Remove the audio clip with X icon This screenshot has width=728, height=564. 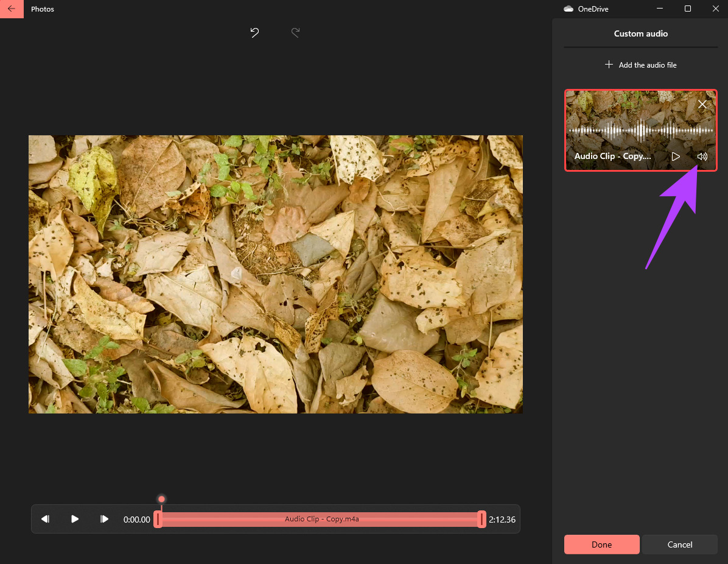pyautogui.click(x=702, y=105)
